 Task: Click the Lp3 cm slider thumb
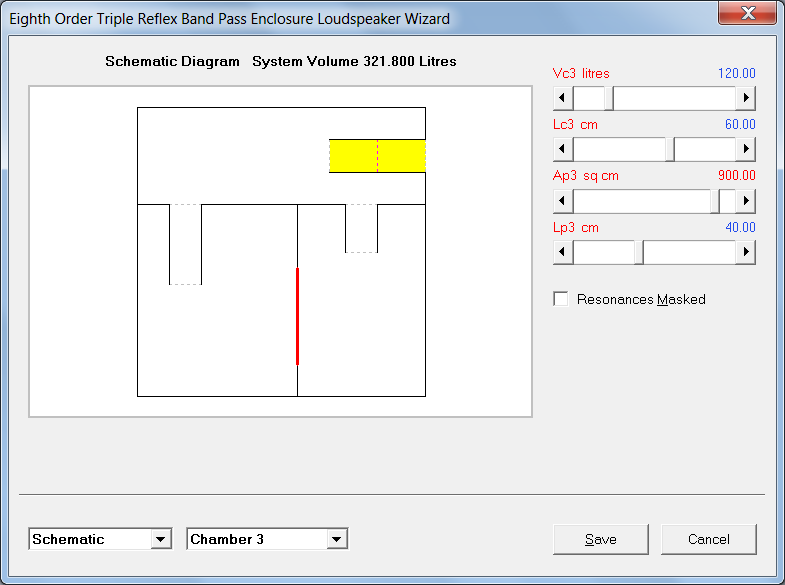(x=639, y=252)
